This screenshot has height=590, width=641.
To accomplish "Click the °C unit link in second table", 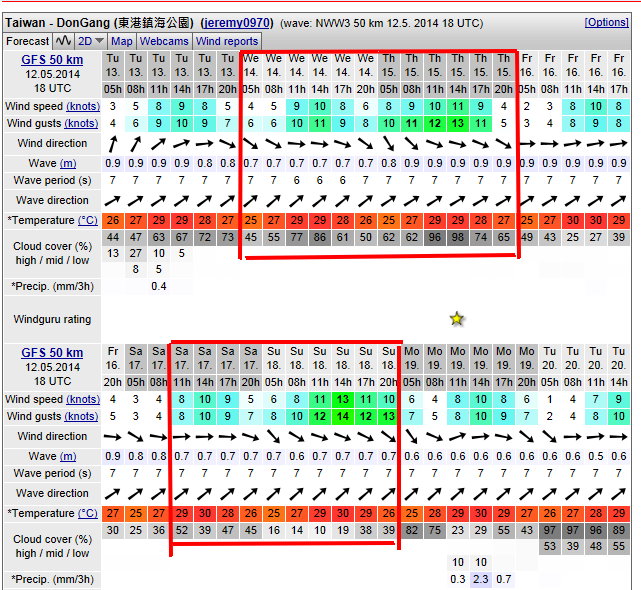I will tap(88, 513).
